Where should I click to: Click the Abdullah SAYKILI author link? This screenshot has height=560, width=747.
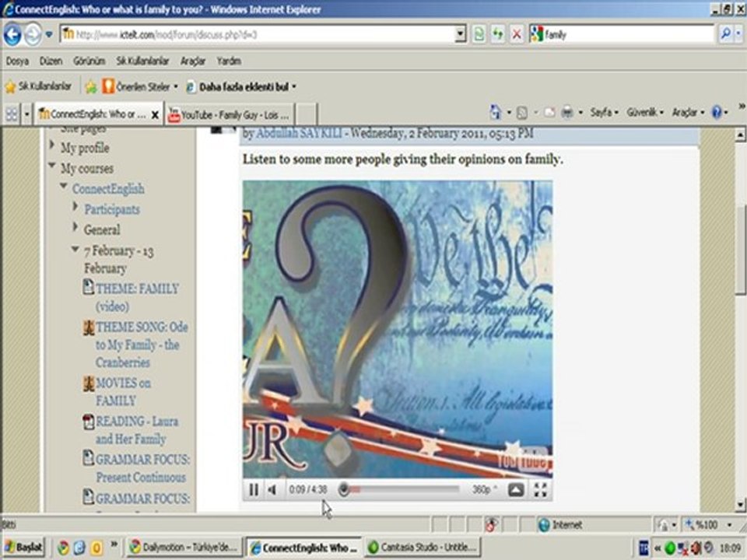pyautogui.click(x=299, y=133)
